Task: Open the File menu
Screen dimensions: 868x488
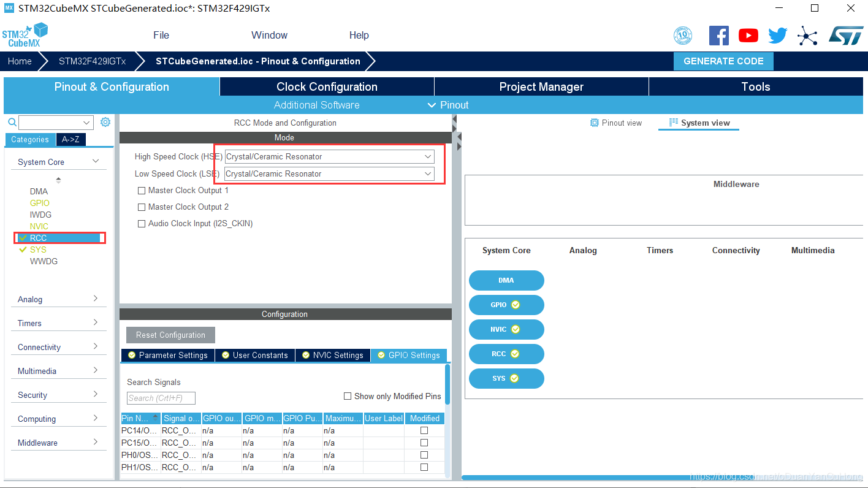Action: pyautogui.click(x=161, y=35)
